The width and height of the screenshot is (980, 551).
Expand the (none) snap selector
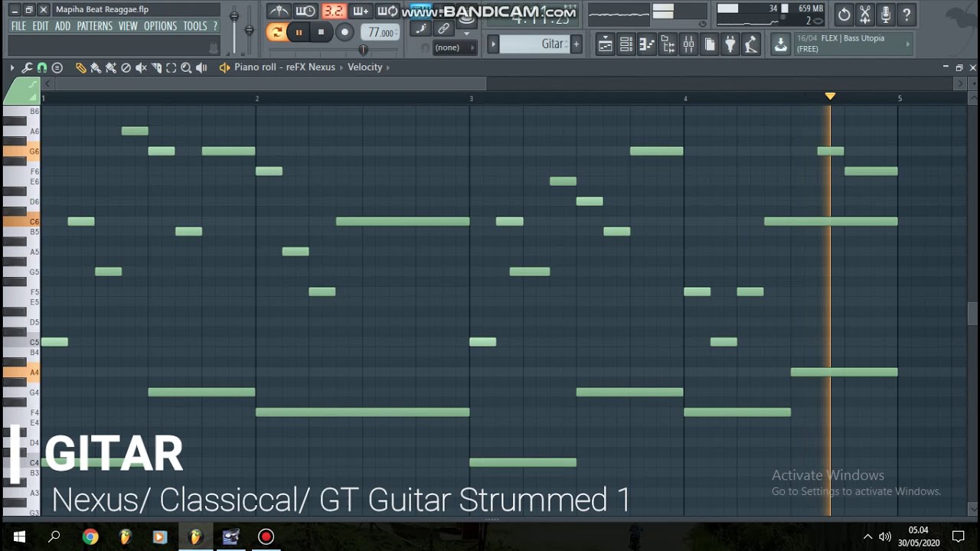454,47
